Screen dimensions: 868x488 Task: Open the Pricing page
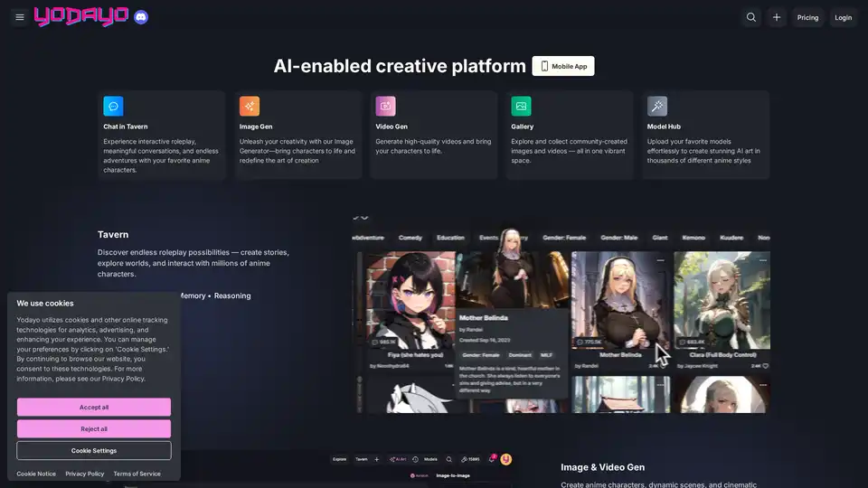coord(807,17)
